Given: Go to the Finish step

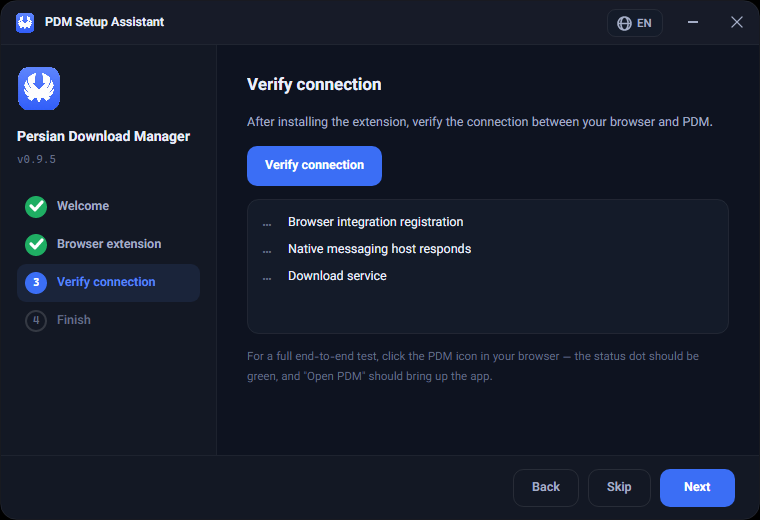Looking at the screenshot, I should click(108, 320).
